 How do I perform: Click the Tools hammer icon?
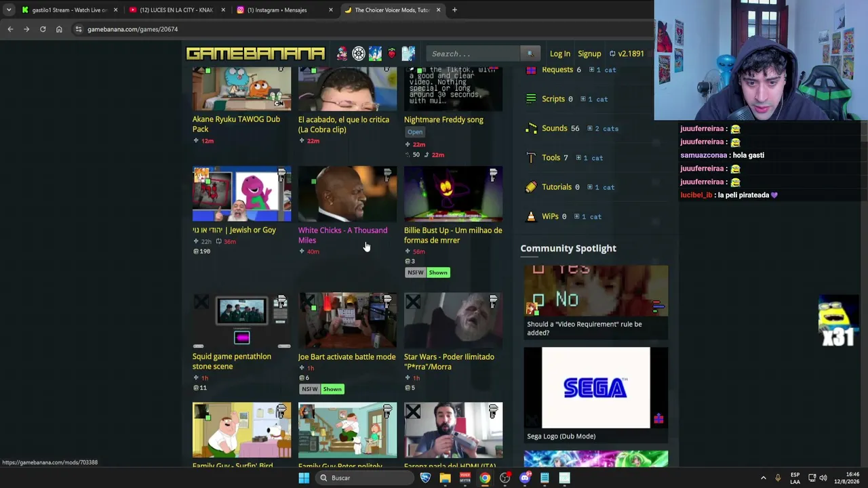(x=531, y=158)
